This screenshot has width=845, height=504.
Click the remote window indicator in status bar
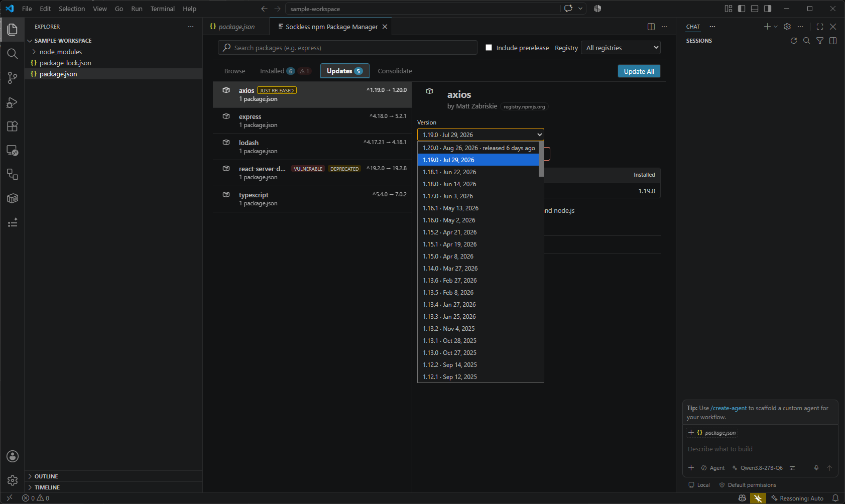point(10,498)
